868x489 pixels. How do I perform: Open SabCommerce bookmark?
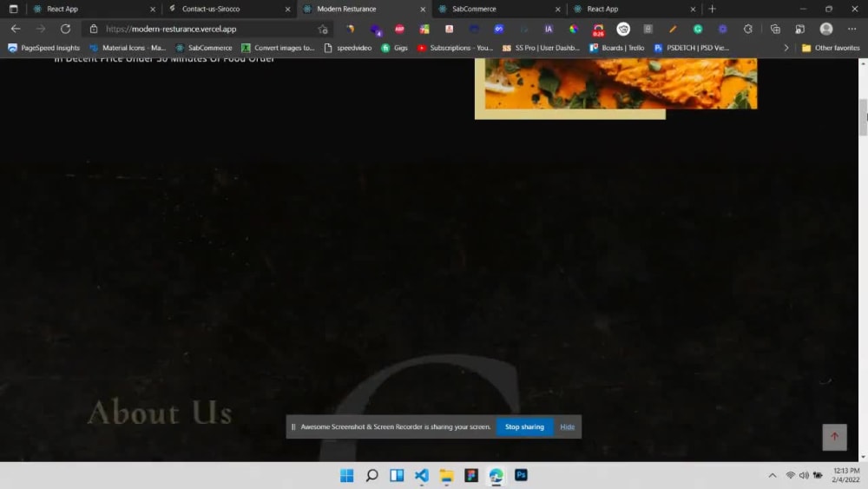coord(203,48)
